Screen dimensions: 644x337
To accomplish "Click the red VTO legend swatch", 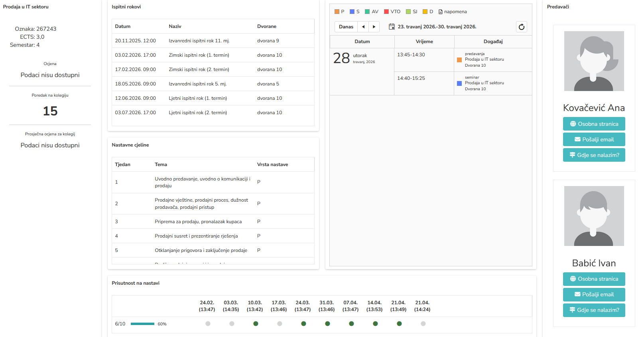I will tap(386, 12).
